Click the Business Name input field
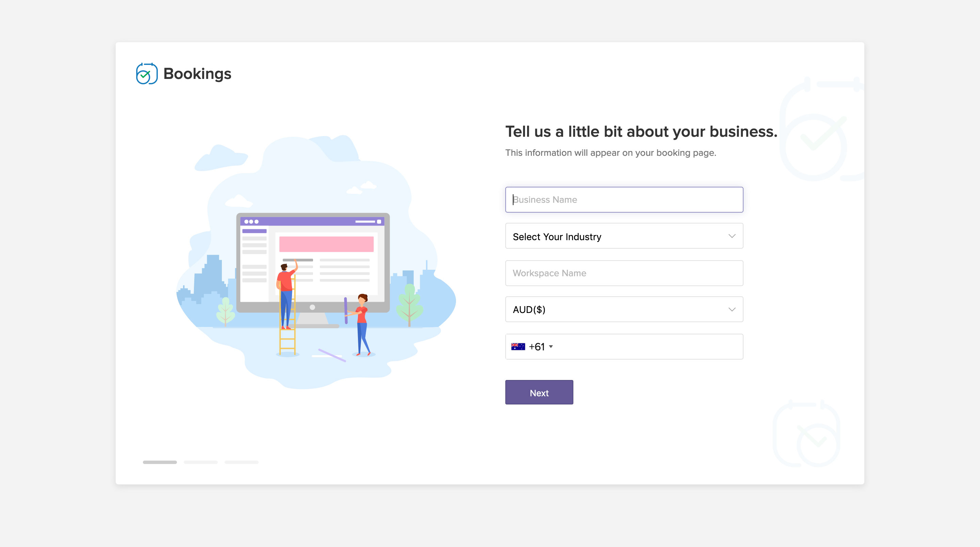This screenshot has width=980, height=547. 623,200
